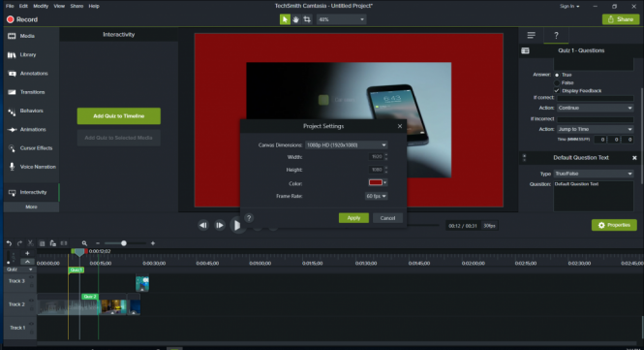644x350 pixels.
Task: Select the Crop tool in toolbar
Action: pyautogui.click(x=307, y=19)
